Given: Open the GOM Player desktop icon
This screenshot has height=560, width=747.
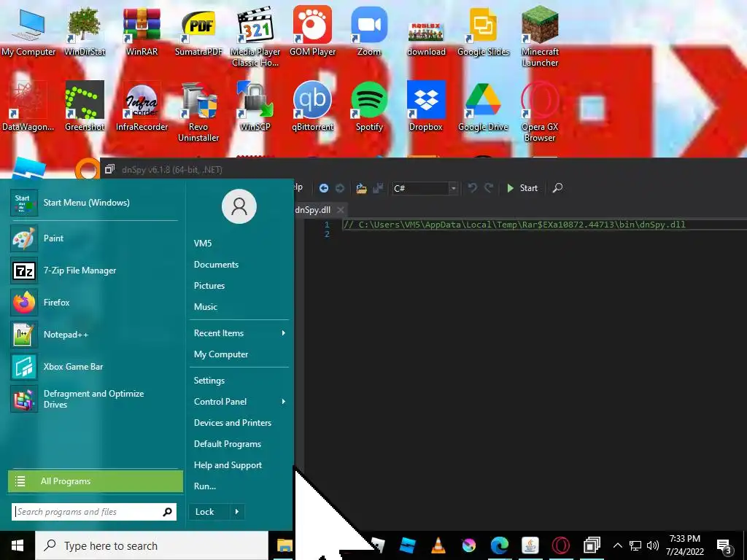Looking at the screenshot, I should (312, 31).
